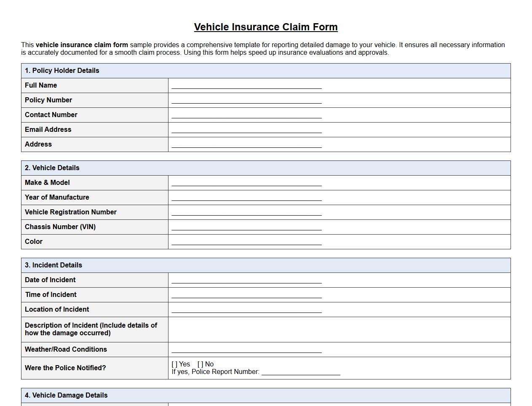532x406 pixels.
Task: Check the Yes box for police notification
Action: pos(174,364)
